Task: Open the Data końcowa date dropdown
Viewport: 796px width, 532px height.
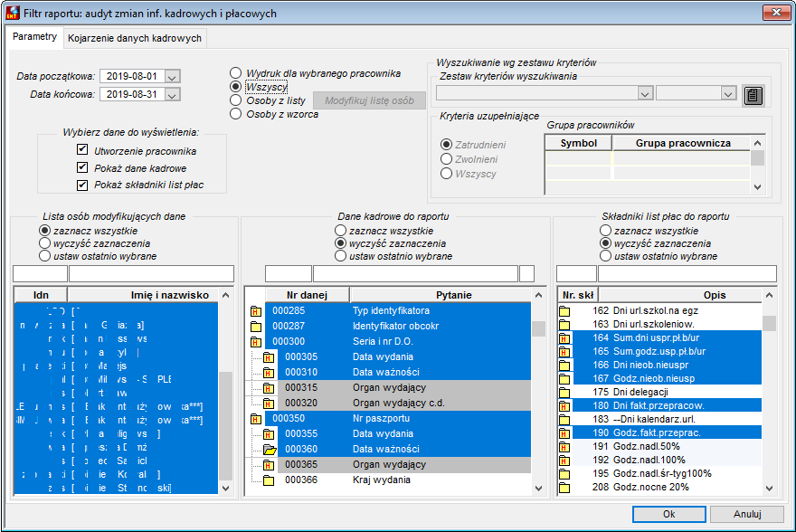Action: click(x=173, y=95)
